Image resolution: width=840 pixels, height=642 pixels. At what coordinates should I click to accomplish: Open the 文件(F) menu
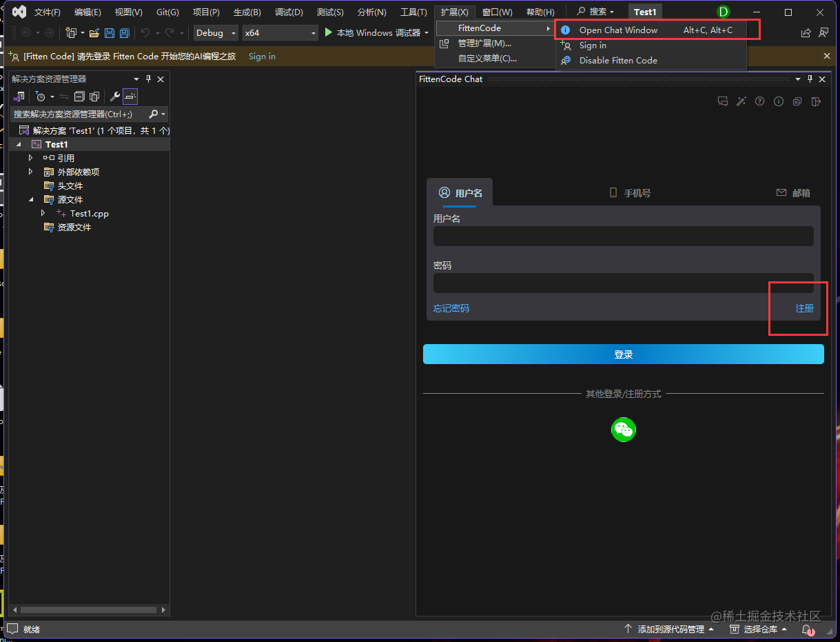(x=48, y=12)
